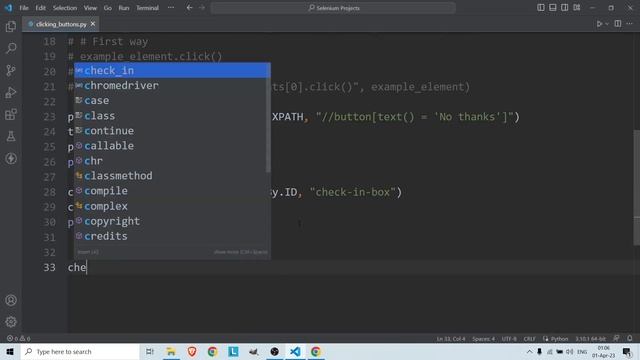Open the Edit menu
This screenshot has height=360, width=640.
pyautogui.click(x=40, y=8)
